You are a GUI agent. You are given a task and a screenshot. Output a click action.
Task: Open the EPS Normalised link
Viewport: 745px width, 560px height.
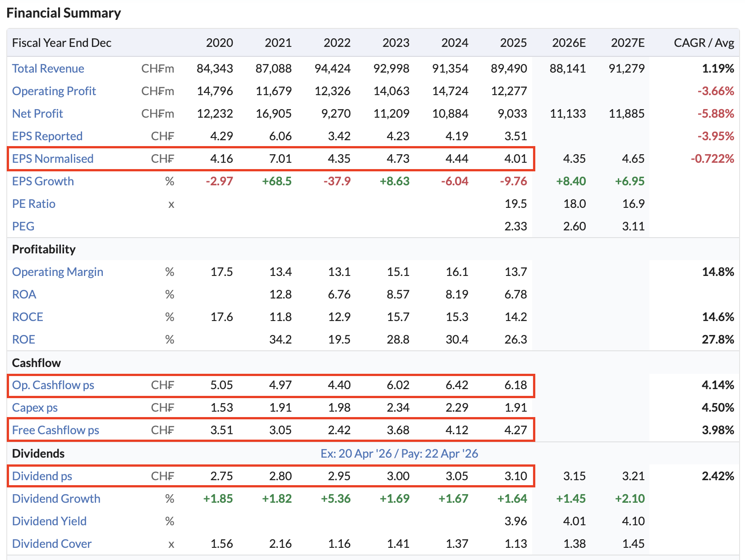[x=53, y=159]
